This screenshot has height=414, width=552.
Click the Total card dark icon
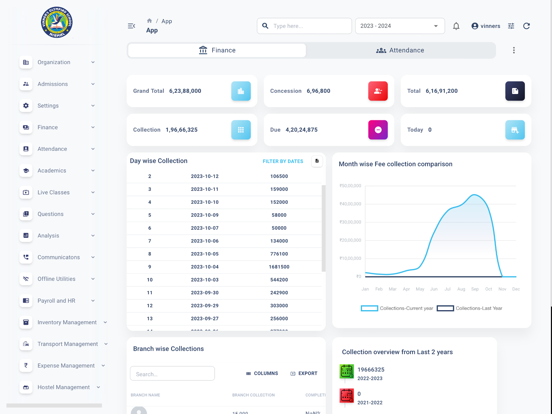pos(515,91)
